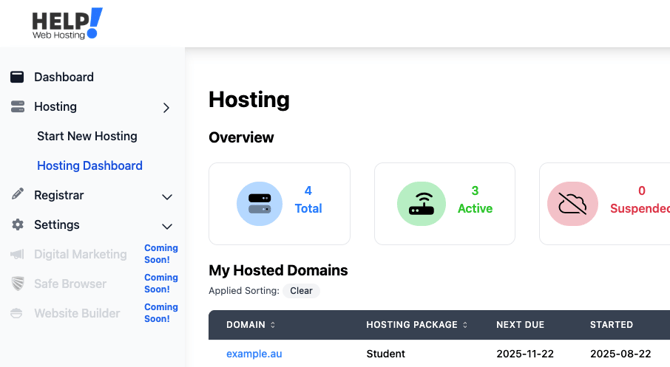Click the Website Builder icon

[16, 313]
